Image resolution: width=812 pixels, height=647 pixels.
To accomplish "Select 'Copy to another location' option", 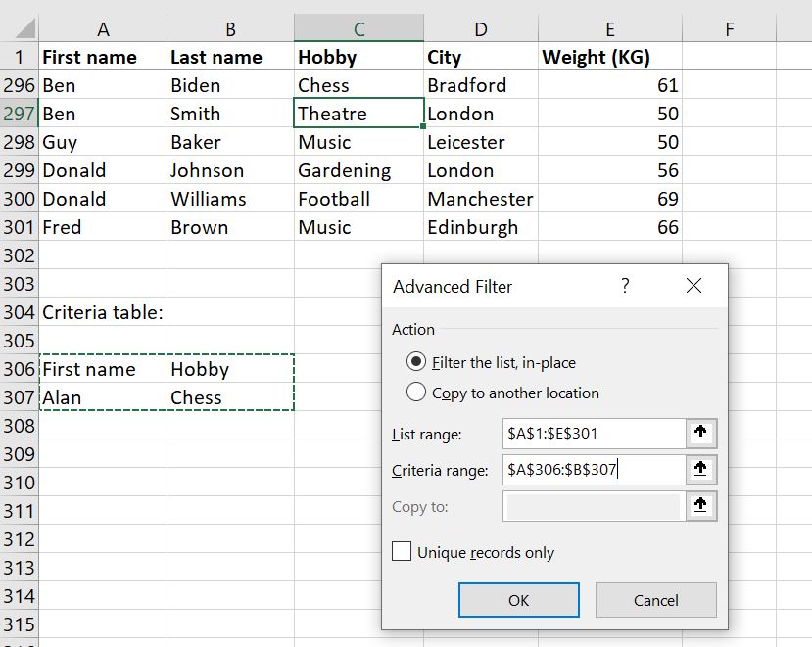I will point(416,393).
